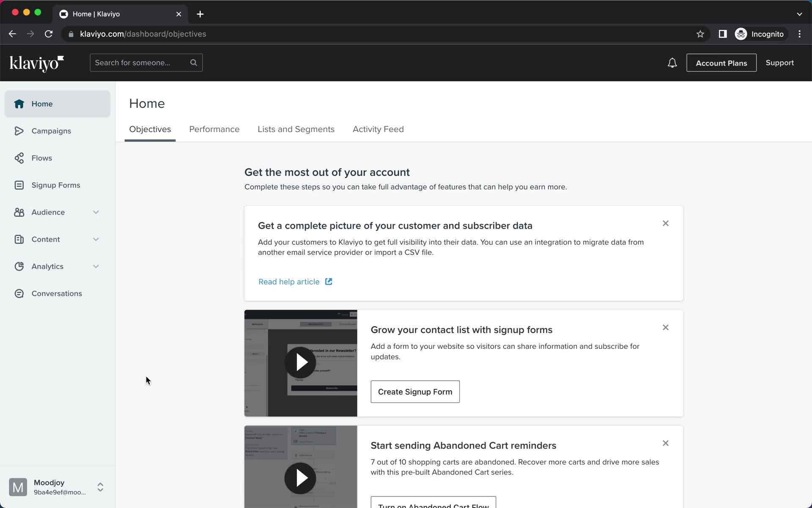Click the Analytics pie chart icon
The width and height of the screenshot is (812, 508).
point(19,266)
